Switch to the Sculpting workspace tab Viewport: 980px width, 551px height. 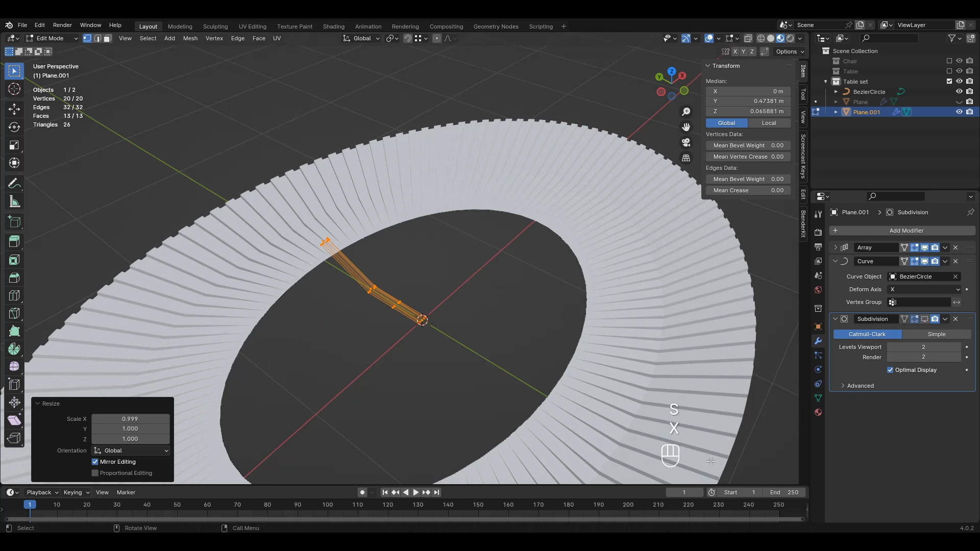[x=216, y=27]
